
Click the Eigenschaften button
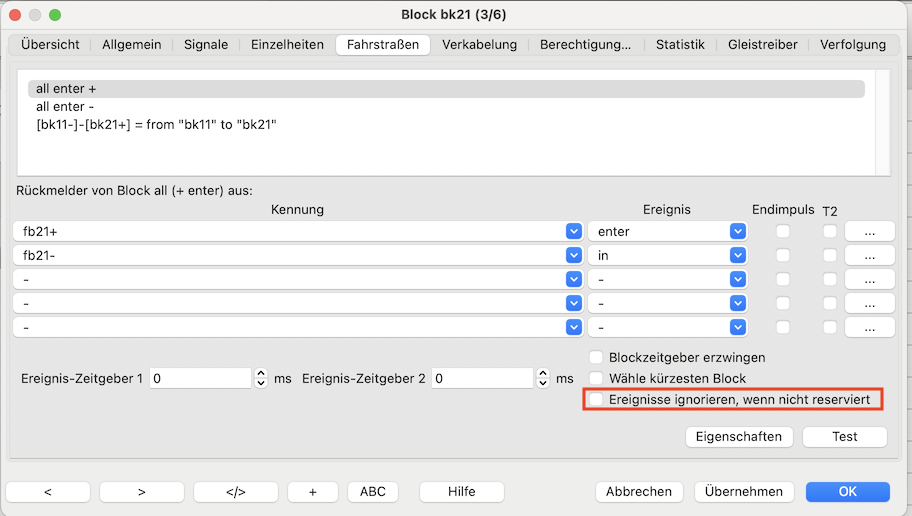(739, 437)
